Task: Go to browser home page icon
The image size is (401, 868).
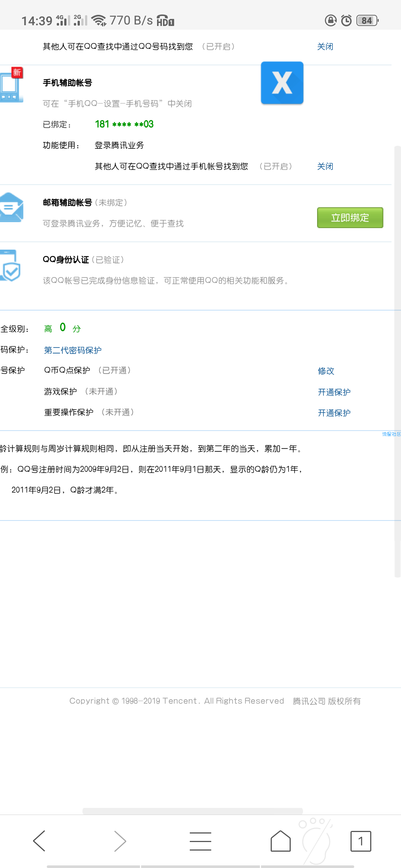Action: click(x=281, y=841)
